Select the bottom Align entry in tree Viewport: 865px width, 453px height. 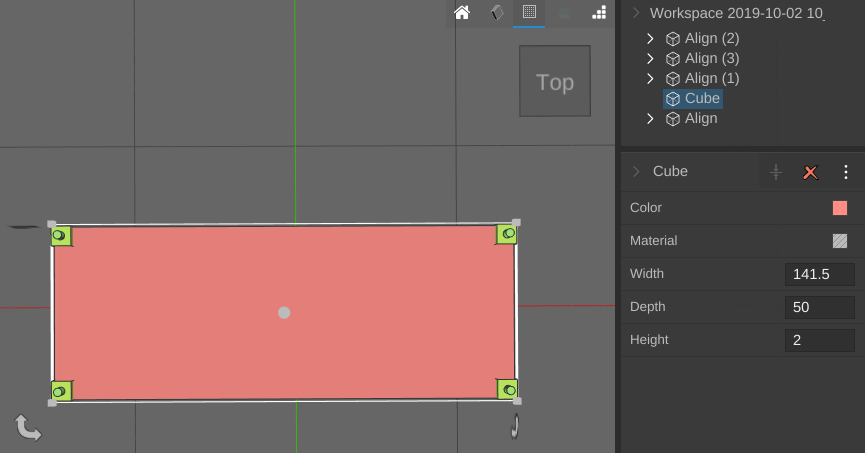click(701, 118)
